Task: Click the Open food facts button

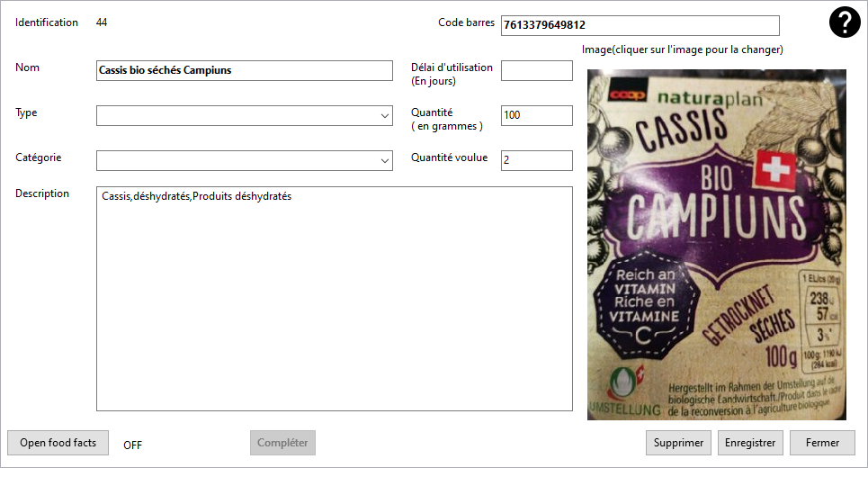Action: click(58, 443)
